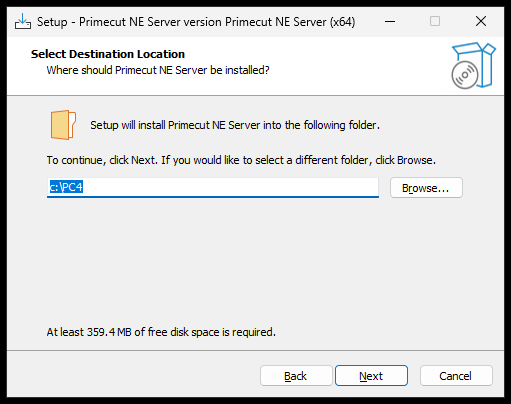Click the 359.4 MB free disk space notice
This screenshot has width=511, height=404.
point(161,332)
